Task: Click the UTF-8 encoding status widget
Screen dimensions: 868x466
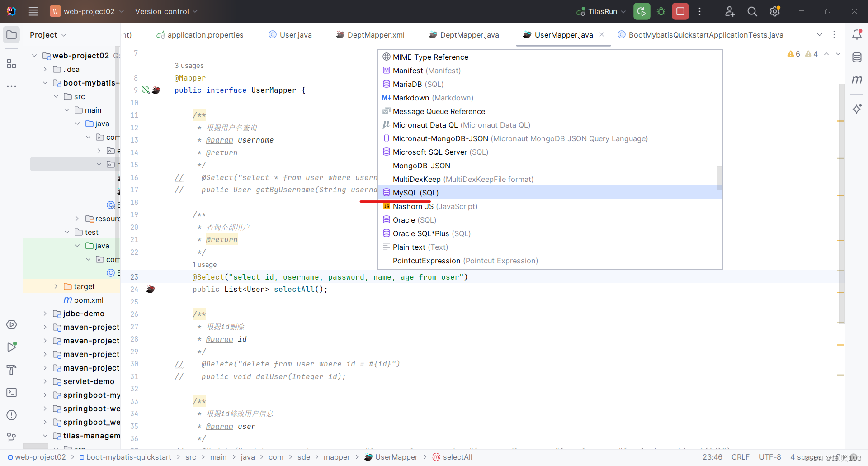Action: [x=770, y=457]
